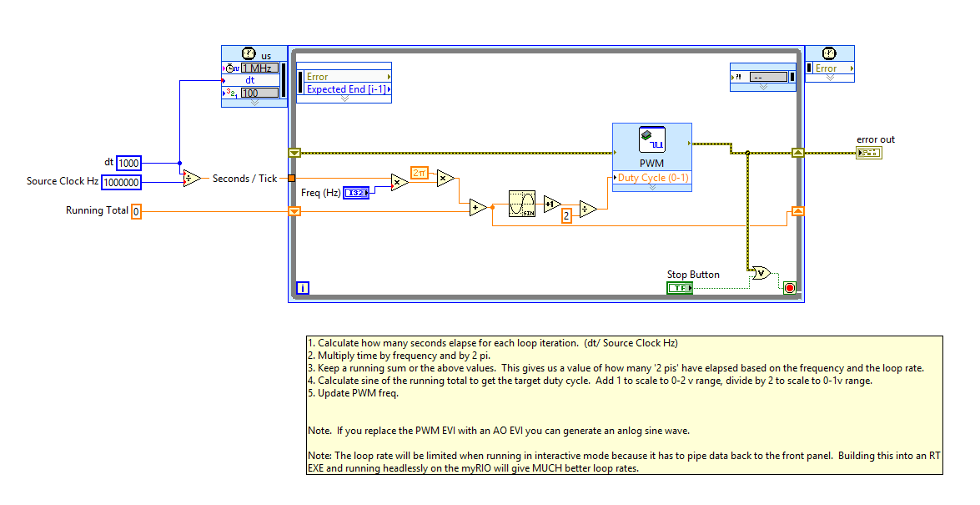Click the Source Clock Hz constant 1000000

pos(121,182)
